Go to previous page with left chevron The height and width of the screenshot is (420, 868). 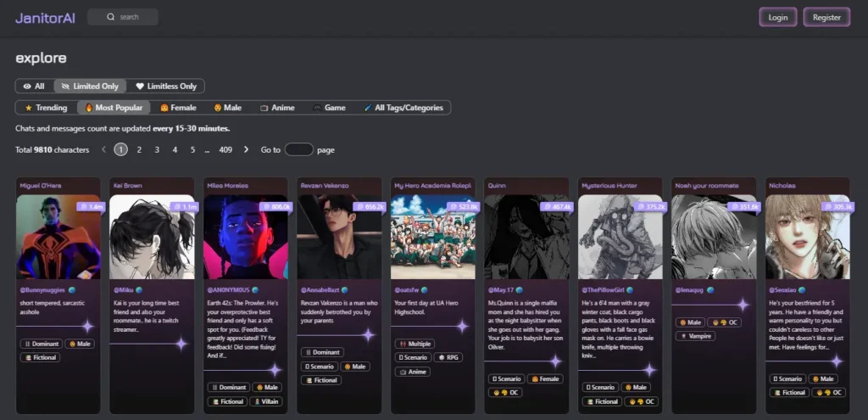coord(103,149)
